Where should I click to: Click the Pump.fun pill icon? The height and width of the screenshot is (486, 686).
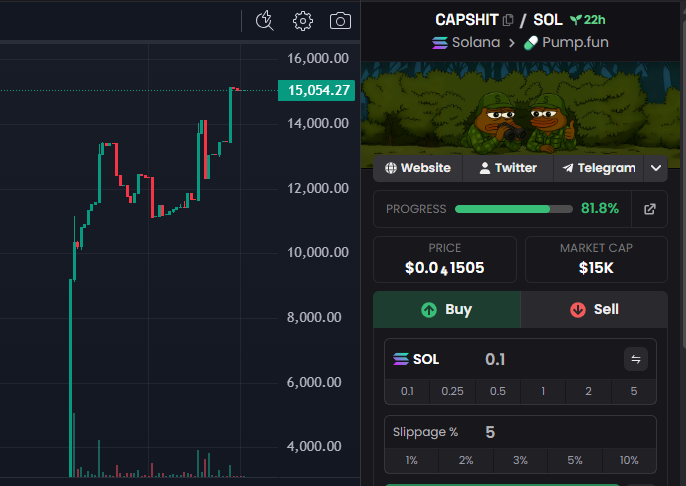click(x=531, y=43)
